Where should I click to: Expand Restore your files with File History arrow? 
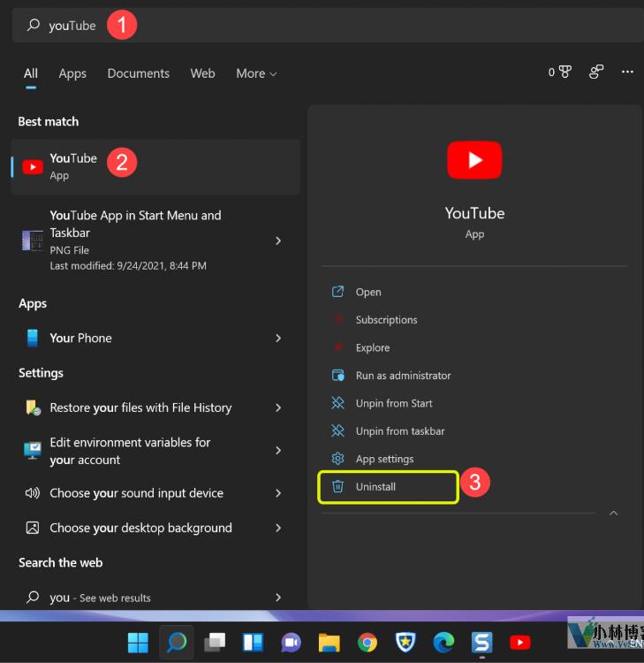click(x=278, y=408)
